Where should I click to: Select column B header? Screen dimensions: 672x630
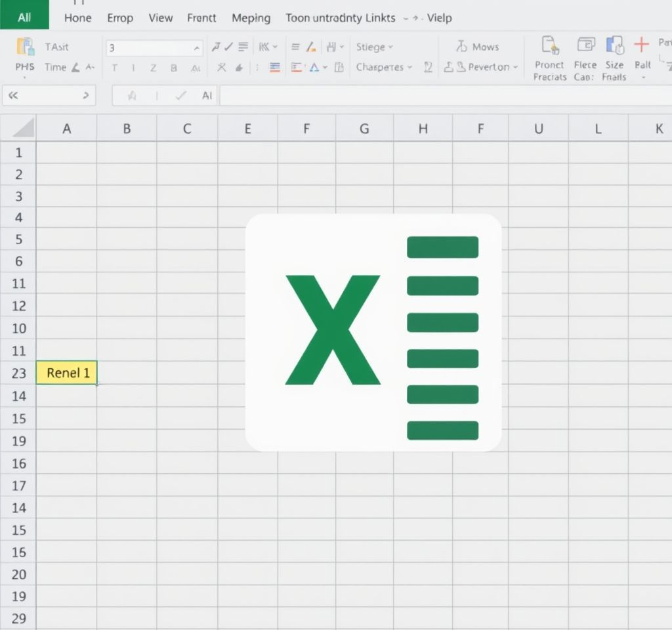[127, 128]
